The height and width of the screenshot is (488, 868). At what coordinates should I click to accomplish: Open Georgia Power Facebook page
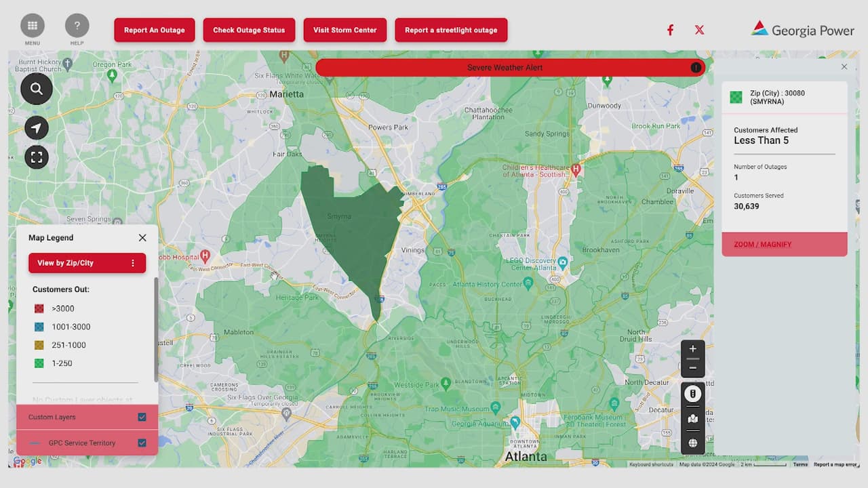coord(670,30)
